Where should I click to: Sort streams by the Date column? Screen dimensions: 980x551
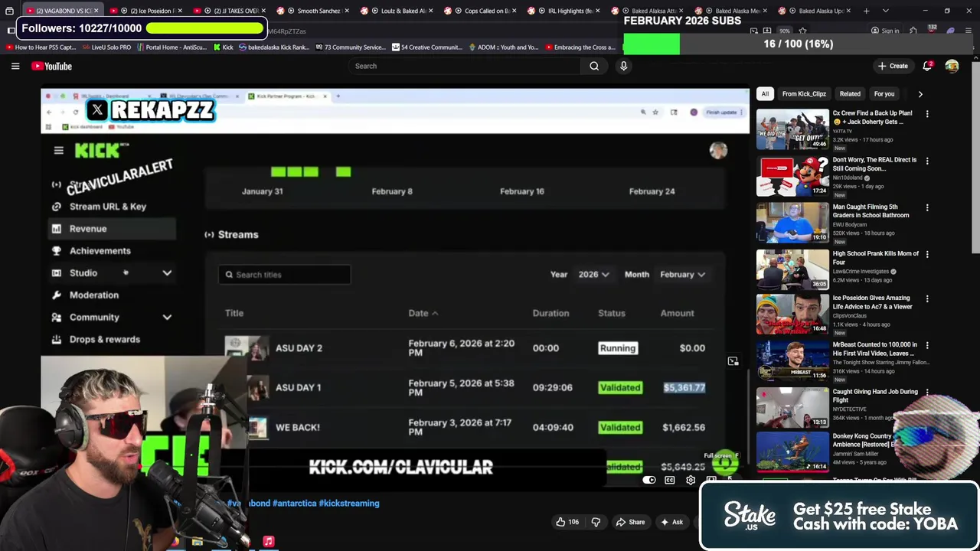[423, 313]
